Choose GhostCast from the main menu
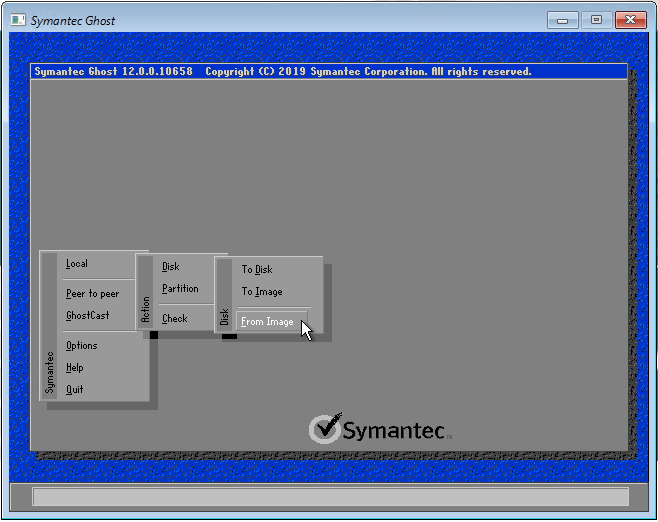 88,316
